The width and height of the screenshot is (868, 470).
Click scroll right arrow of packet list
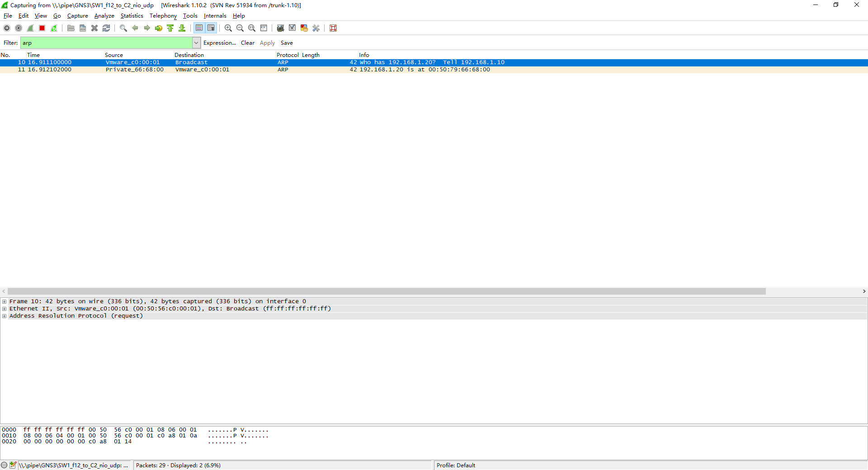[x=864, y=291]
